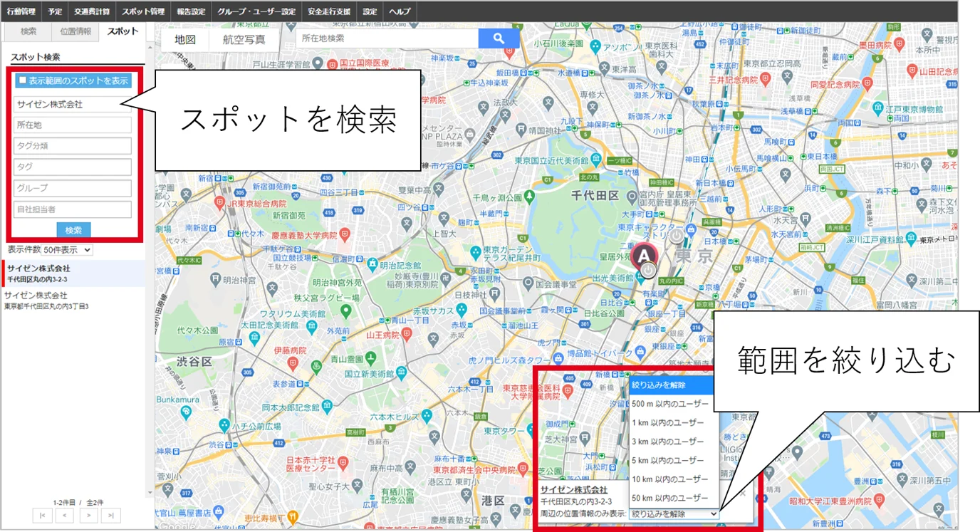Image resolution: width=980 pixels, height=532 pixels.
Task: Click the 明治記念館 map pin
Action: tap(372, 265)
